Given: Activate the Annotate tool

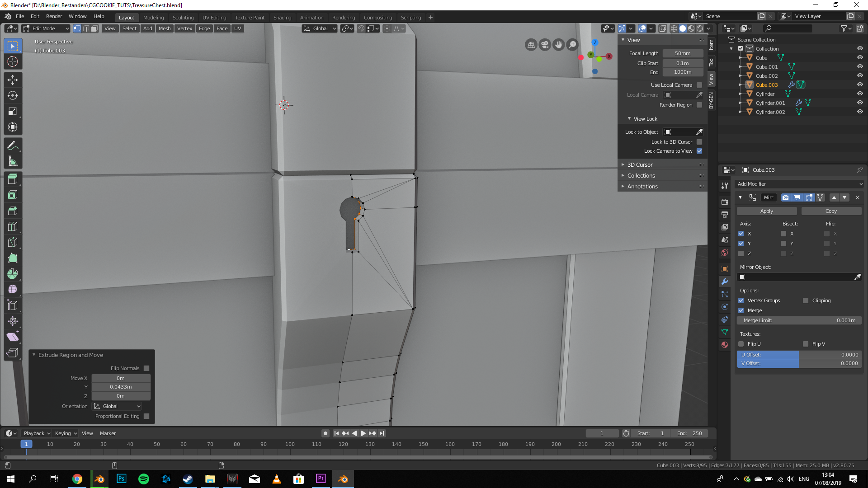Looking at the screenshot, I should 13,145.
